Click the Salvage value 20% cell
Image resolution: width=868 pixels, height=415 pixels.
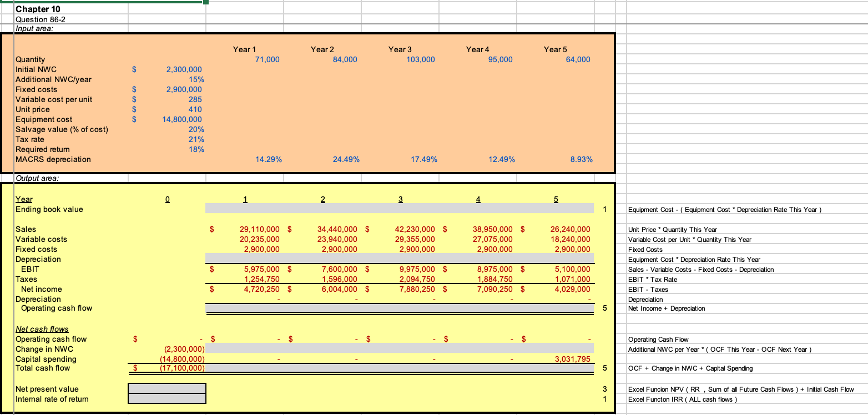pyautogui.click(x=197, y=129)
